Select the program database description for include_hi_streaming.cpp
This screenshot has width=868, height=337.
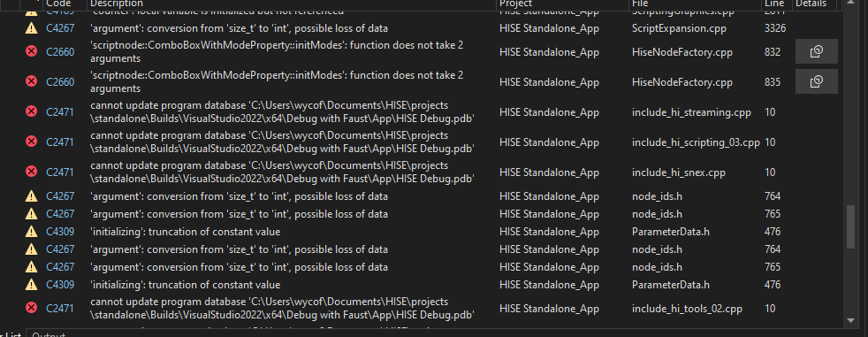pyautogui.click(x=282, y=111)
